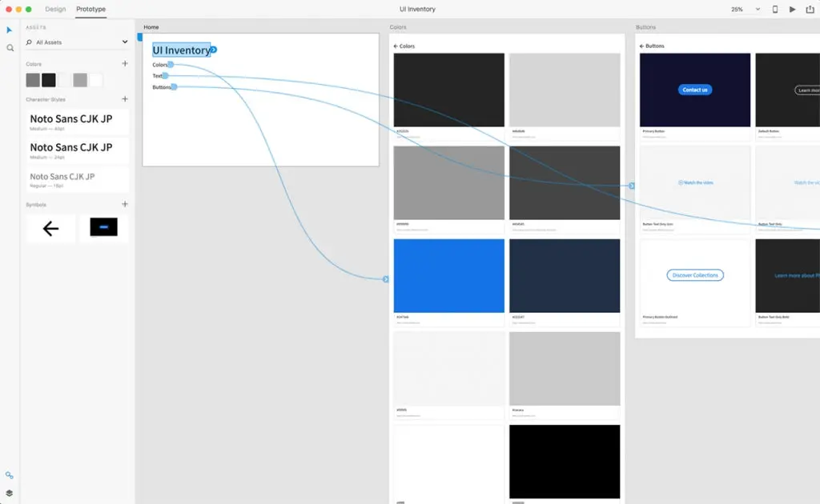
Task: Click the Contact us button
Action: click(x=694, y=90)
